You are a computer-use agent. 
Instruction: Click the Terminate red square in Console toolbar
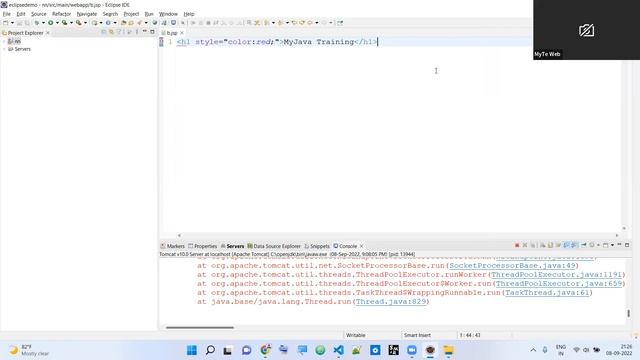coord(517,245)
